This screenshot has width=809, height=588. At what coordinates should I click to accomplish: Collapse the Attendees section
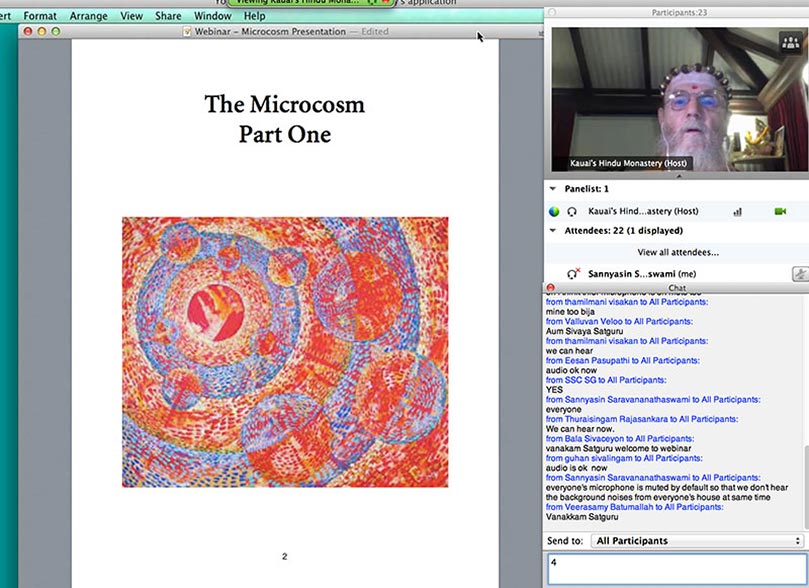pos(551,230)
